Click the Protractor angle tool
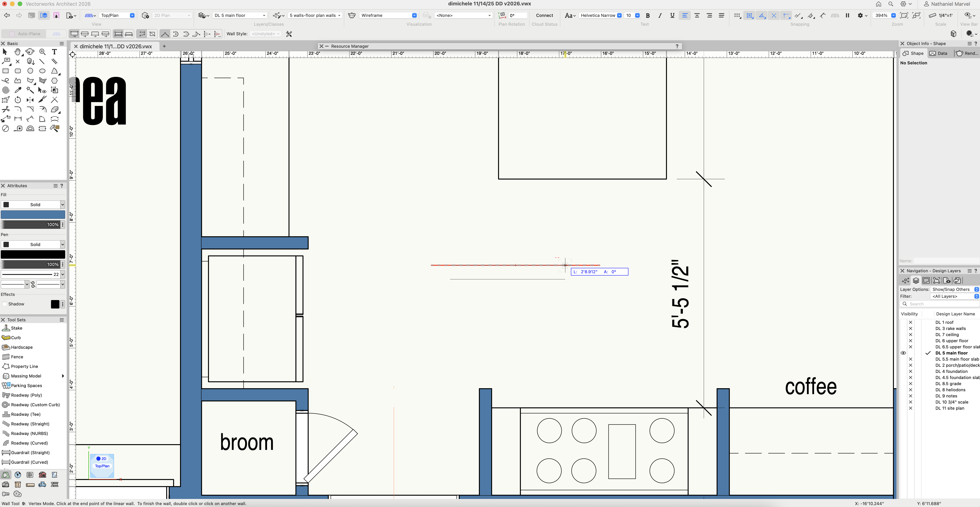Viewport: 980px width, 507px height. pos(30,129)
